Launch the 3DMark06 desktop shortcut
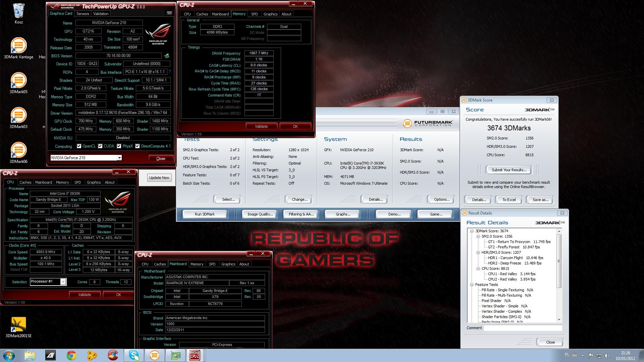Image resolution: width=644 pixels, height=362 pixels. pyautogui.click(x=18, y=153)
